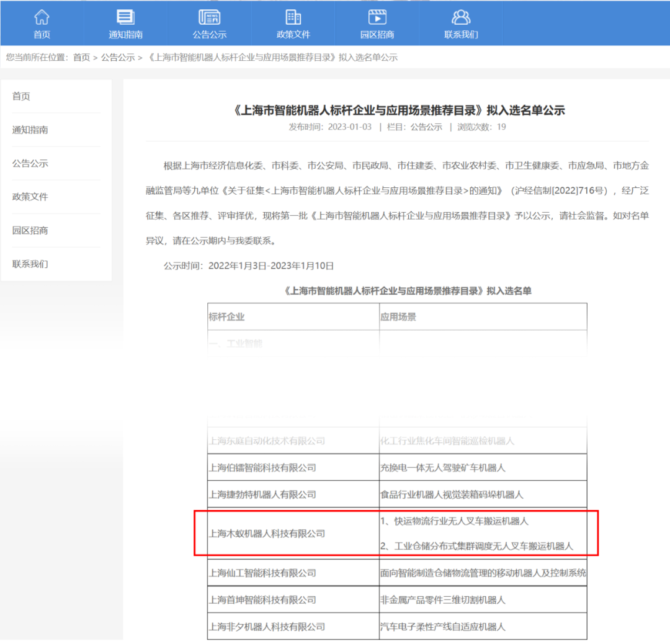Select 园区招商 in the left sidebar
This screenshot has width=670, height=644.
tap(30, 230)
